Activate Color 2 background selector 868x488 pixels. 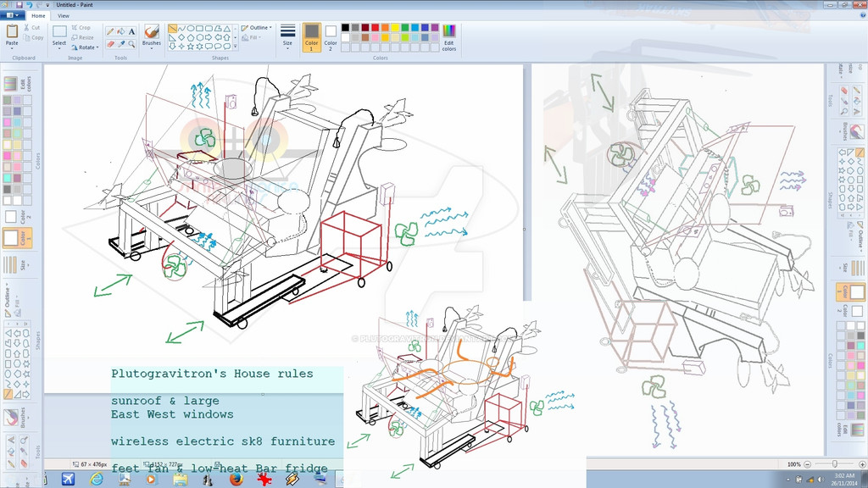331,37
